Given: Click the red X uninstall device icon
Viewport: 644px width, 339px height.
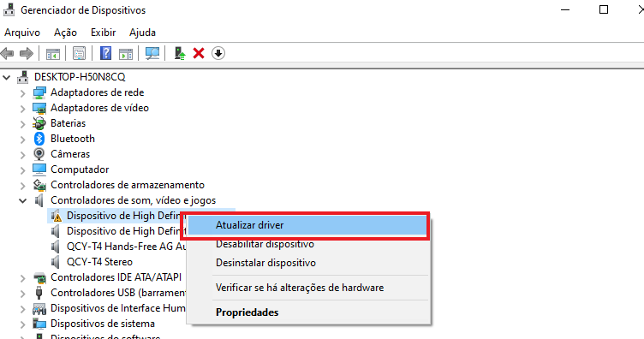Looking at the screenshot, I should [199, 53].
